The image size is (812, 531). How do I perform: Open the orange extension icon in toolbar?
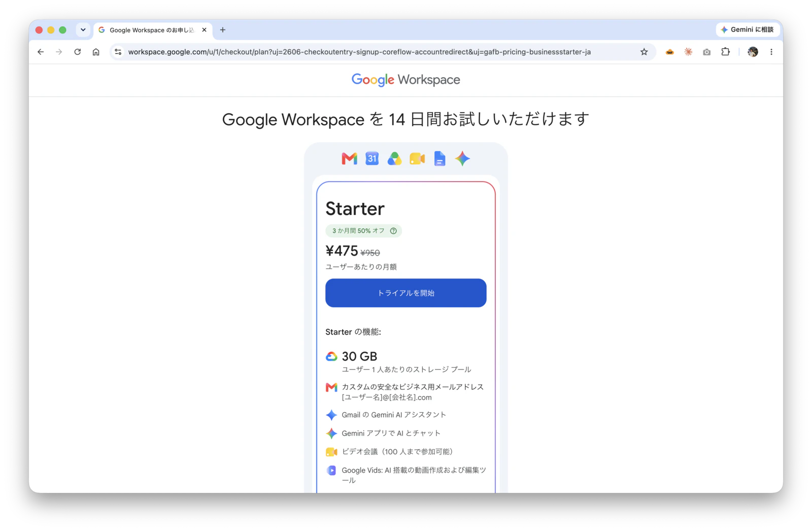[x=670, y=52]
